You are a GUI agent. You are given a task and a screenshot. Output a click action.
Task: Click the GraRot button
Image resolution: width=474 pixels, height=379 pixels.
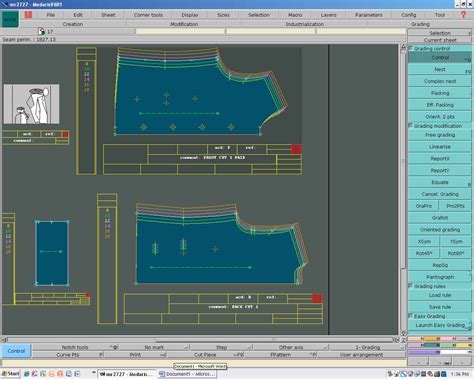click(x=440, y=218)
